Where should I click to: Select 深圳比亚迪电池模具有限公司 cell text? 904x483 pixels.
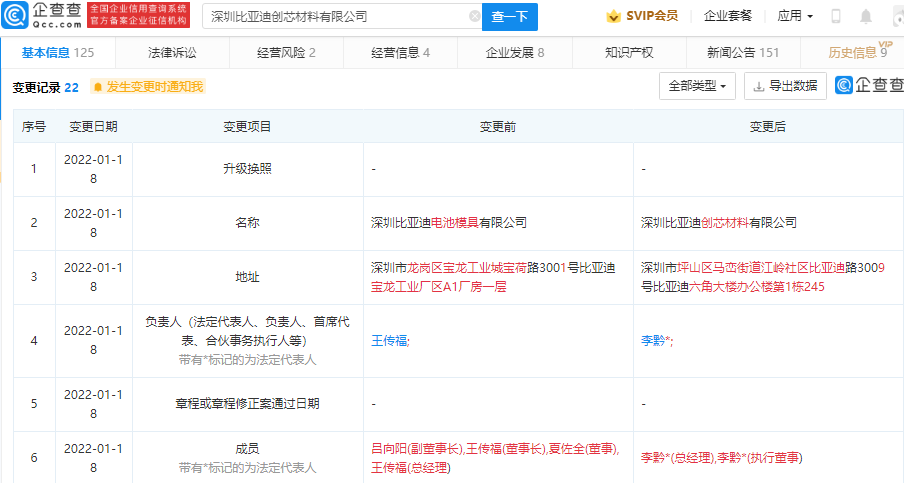449,222
